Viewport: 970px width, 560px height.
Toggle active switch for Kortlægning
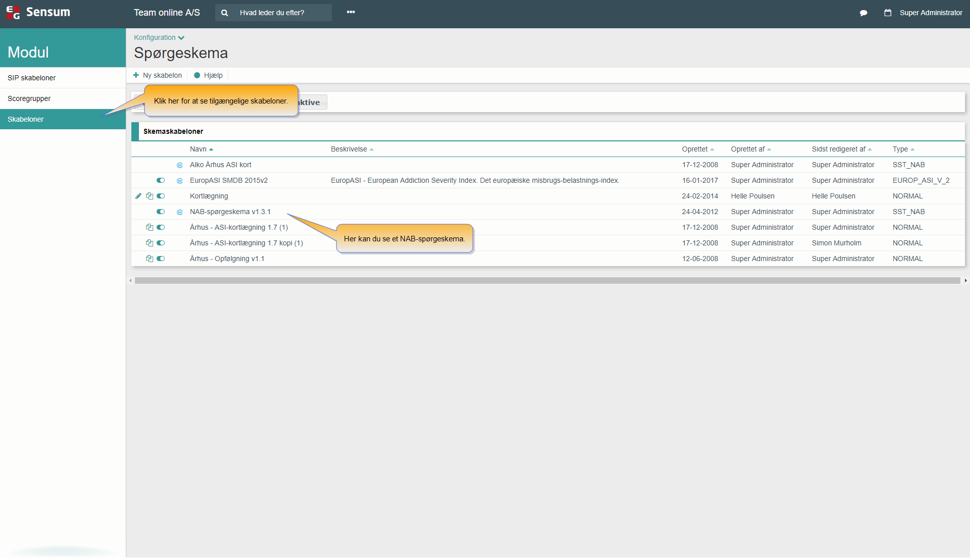[161, 196]
